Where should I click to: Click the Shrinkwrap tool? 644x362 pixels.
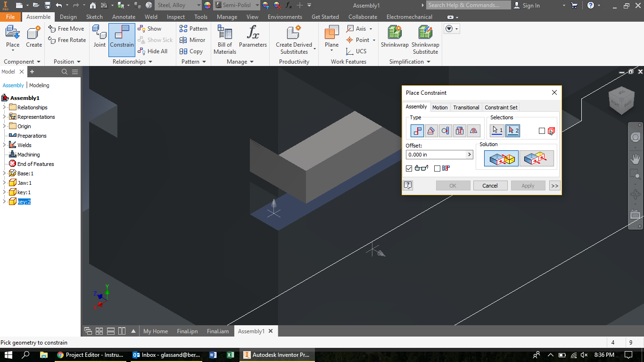395,37
